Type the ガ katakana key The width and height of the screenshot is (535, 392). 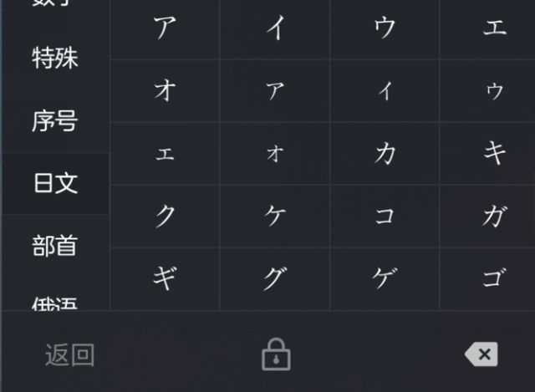[x=494, y=216]
